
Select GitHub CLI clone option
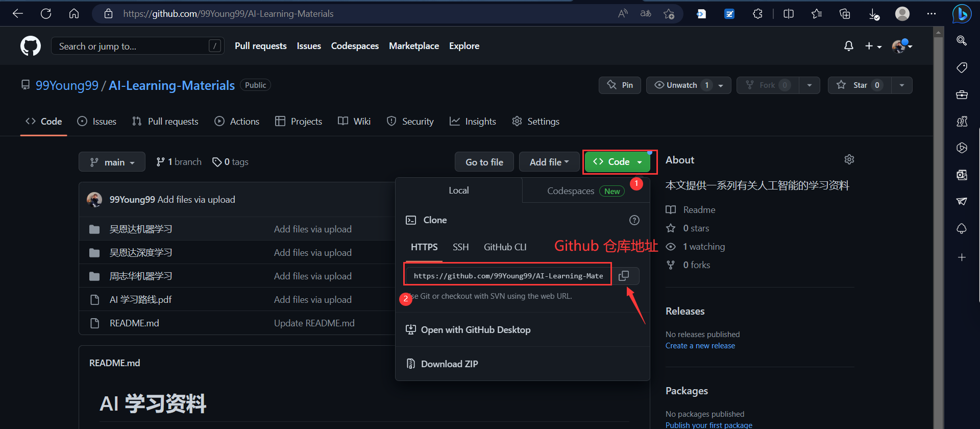[505, 247]
